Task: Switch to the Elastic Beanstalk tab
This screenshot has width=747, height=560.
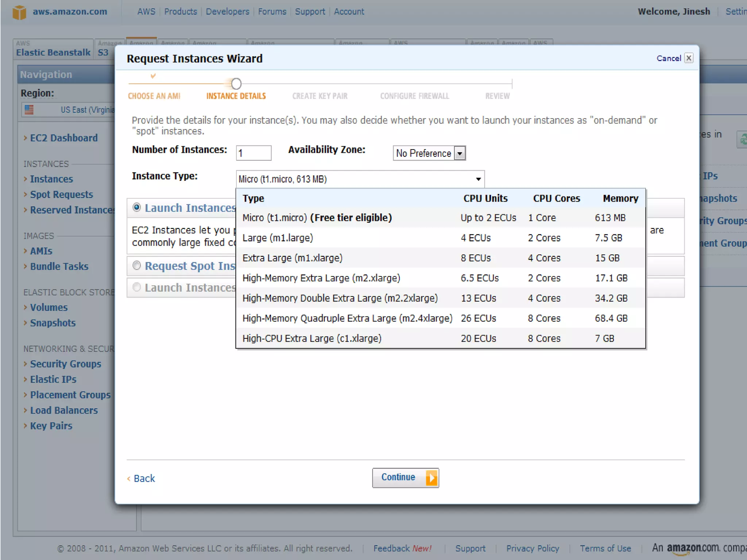Action: 53,52
